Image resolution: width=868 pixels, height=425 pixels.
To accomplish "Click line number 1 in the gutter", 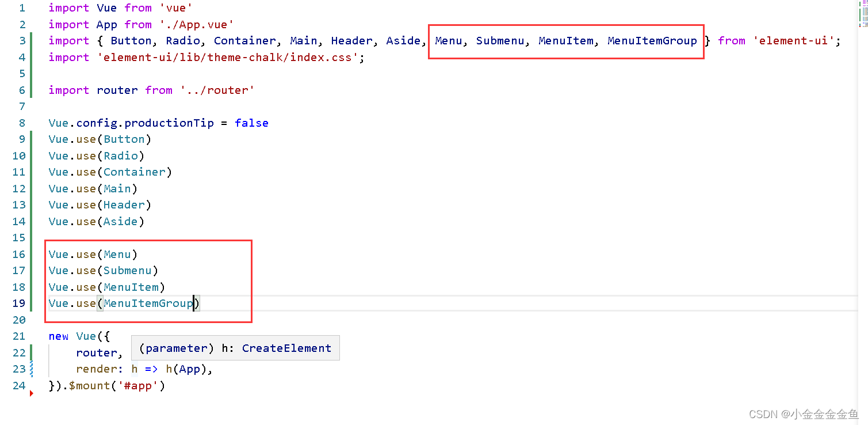I will [22, 8].
